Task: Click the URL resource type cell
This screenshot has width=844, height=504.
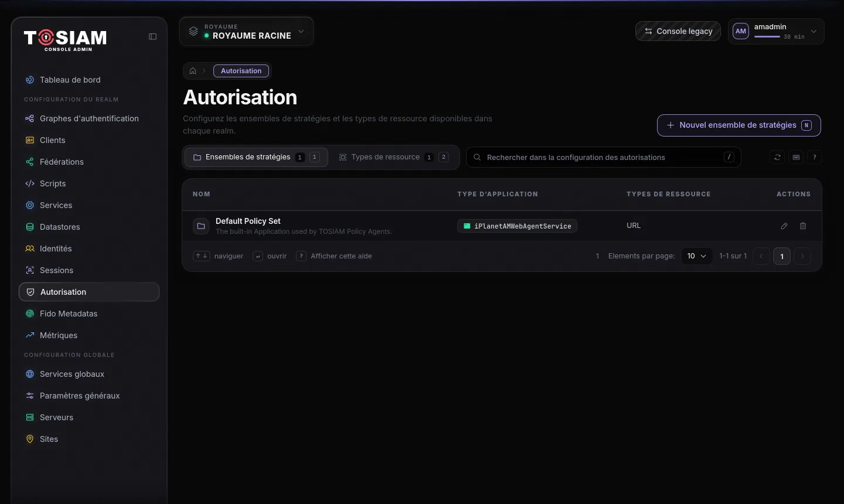Action: pos(634,226)
